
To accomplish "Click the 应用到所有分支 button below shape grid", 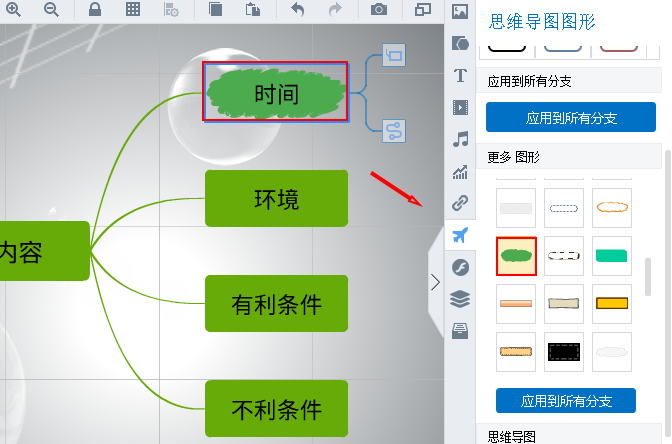I will point(565,401).
